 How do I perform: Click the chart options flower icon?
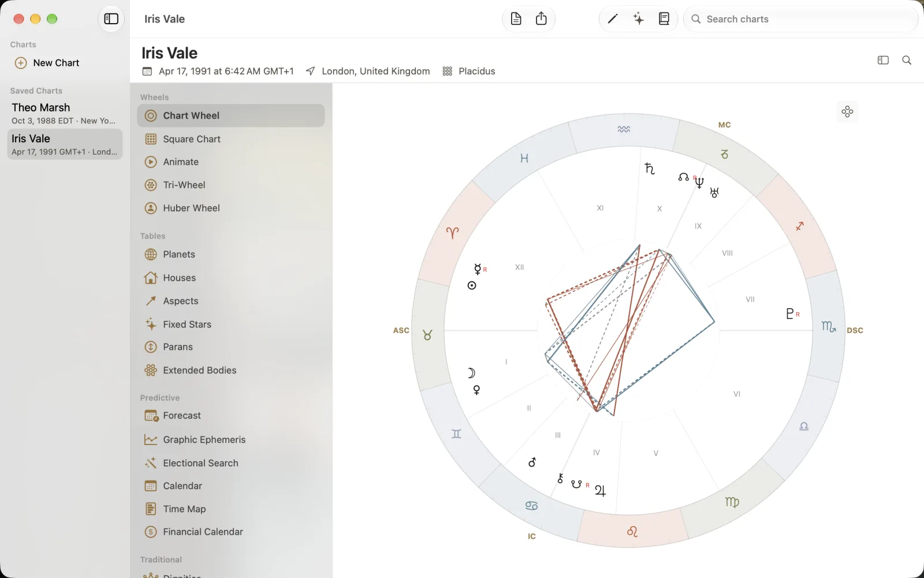coord(847,112)
